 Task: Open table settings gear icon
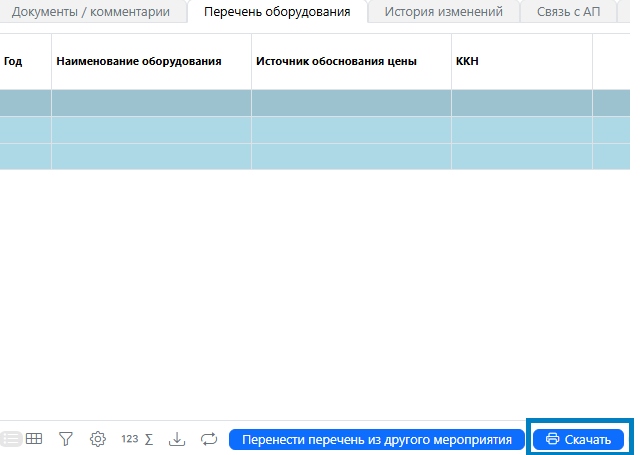click(97, 438)
